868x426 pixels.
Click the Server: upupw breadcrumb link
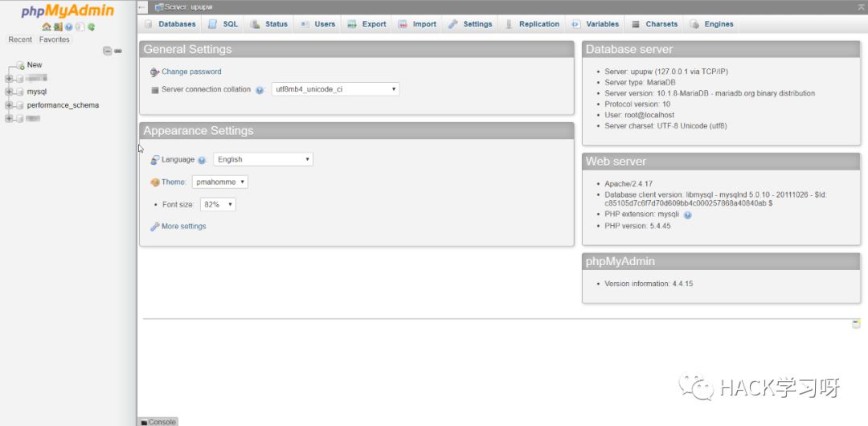point(188,7)
